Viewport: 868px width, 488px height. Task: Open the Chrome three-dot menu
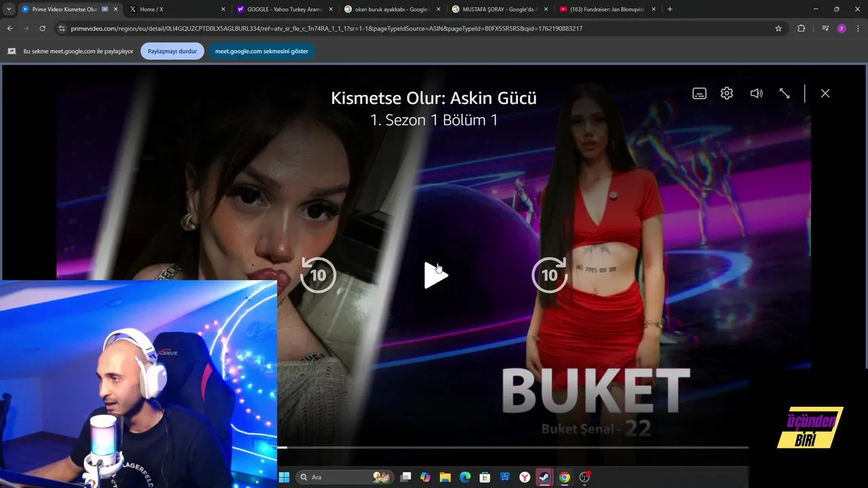tap(858, 28)
